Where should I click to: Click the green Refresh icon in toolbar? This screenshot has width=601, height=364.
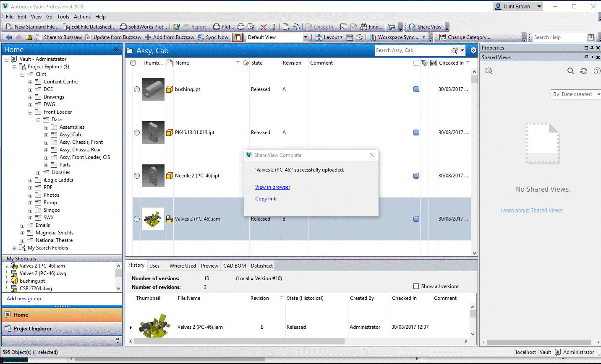(x=176, y=27)
